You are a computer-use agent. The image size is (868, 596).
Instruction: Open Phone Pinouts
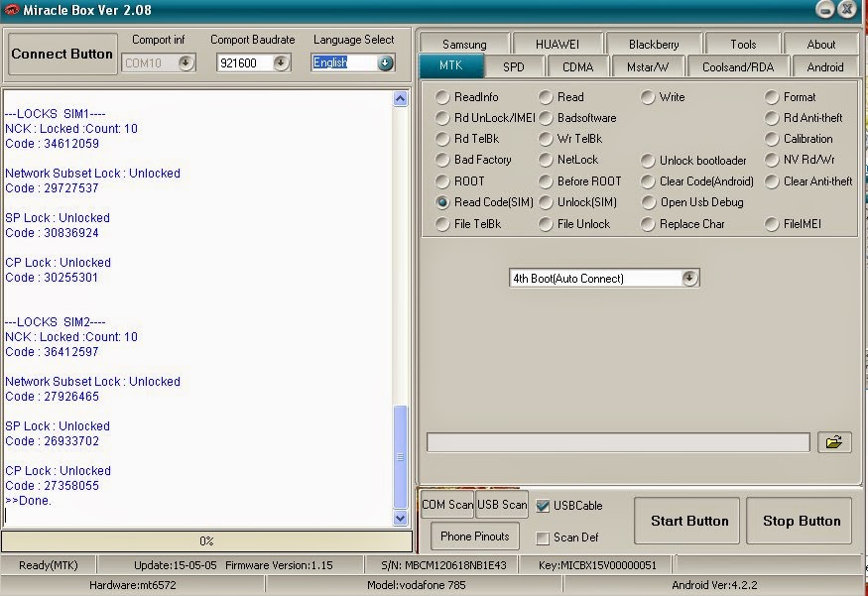click(475, 536)
